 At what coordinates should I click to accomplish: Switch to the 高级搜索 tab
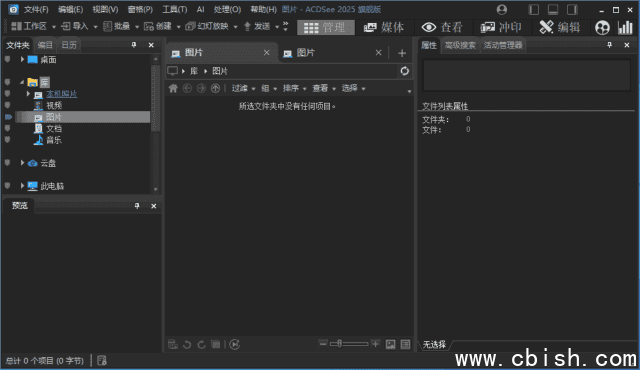tap(460, 45)
